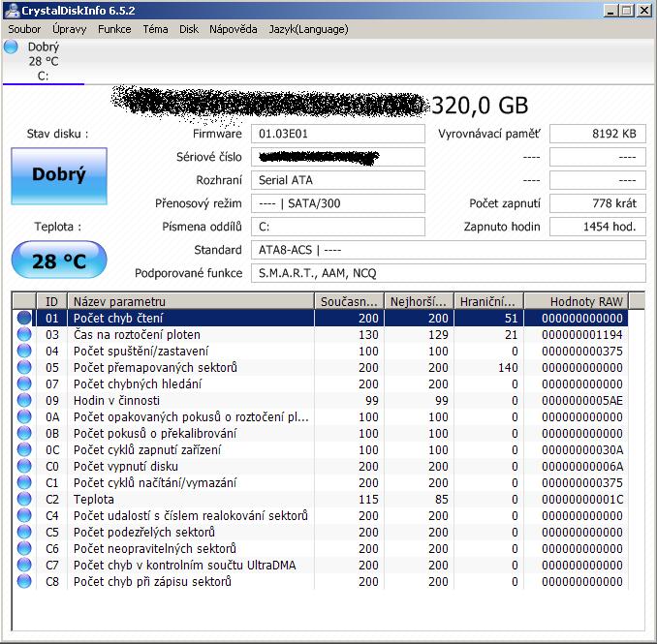Click status orb for row C1
The image size is (657, 644).
pyautogui.click(x=24, y=482)
